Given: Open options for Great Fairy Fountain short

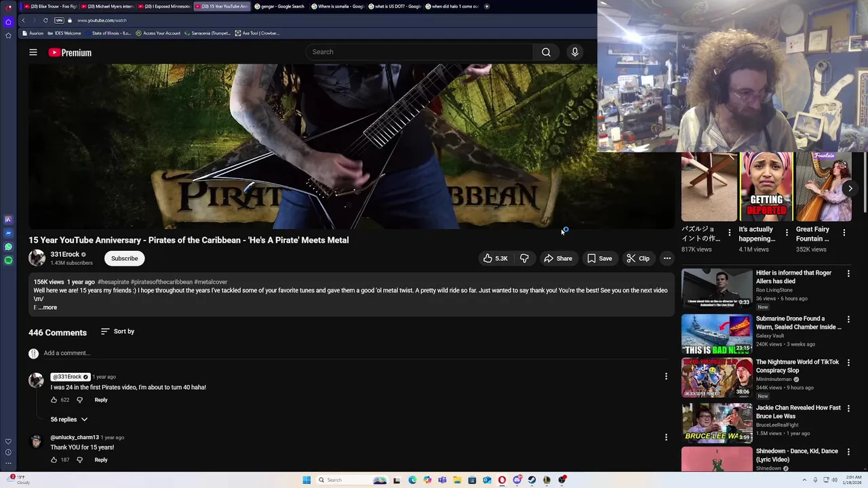Looking at the screenshot, I should (844, 232).
